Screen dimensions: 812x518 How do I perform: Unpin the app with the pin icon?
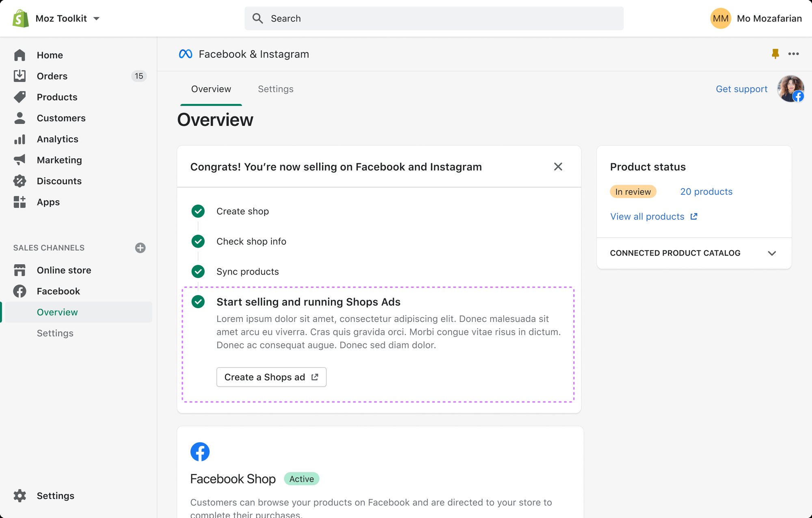(x=775, y=54)
